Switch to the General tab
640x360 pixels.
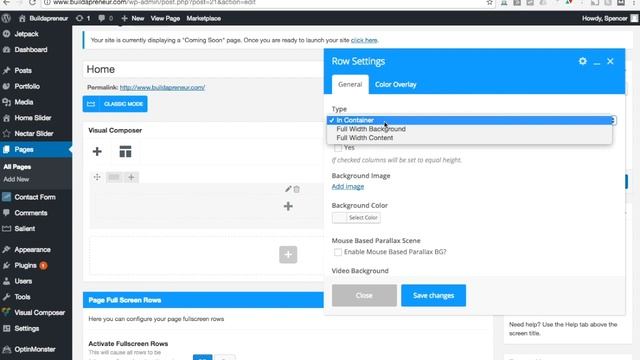(350, 84)
